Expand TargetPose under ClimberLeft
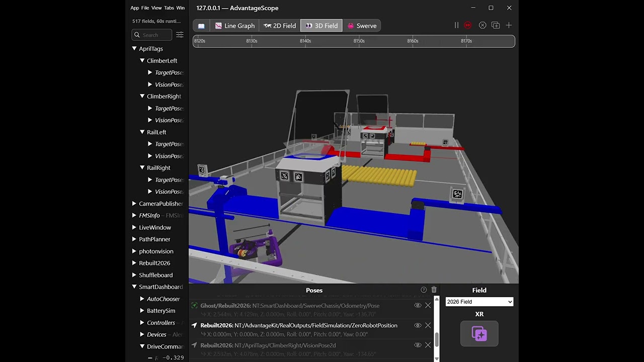This screenshot has width=644, height=362. pyautogui.click(x=150, y=72)
